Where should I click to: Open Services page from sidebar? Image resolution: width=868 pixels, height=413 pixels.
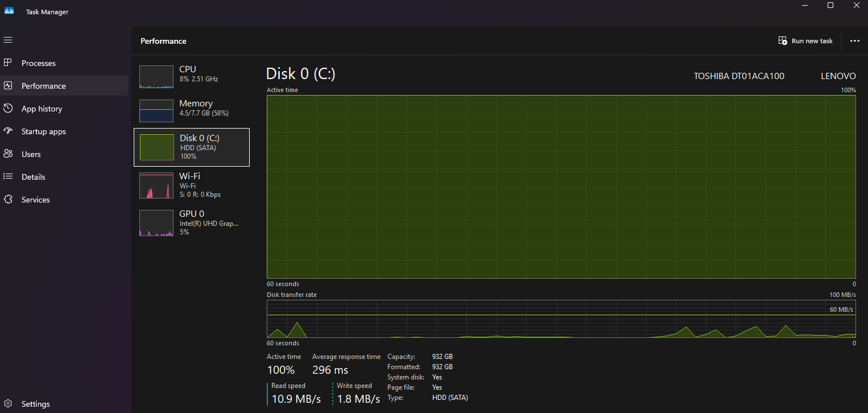[64, 200]
